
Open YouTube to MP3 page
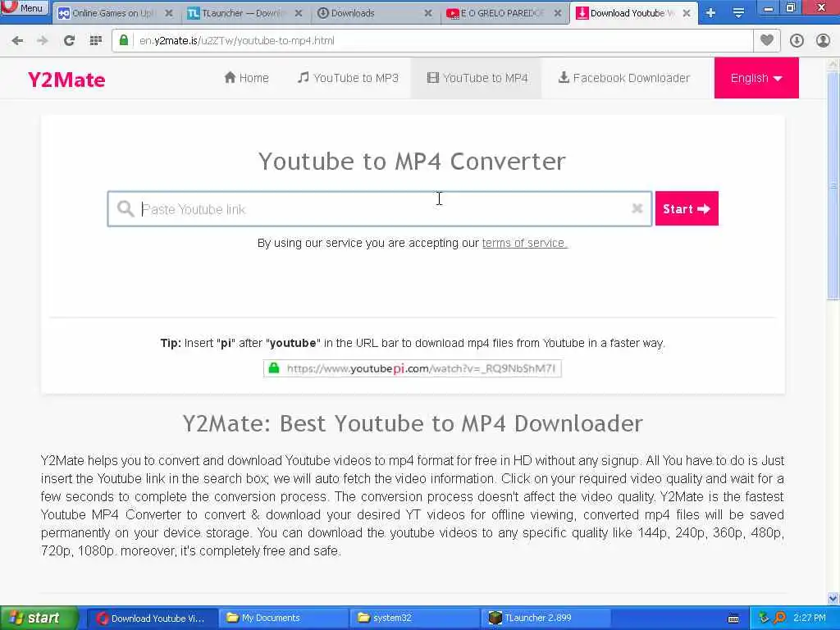click(348, 78)
